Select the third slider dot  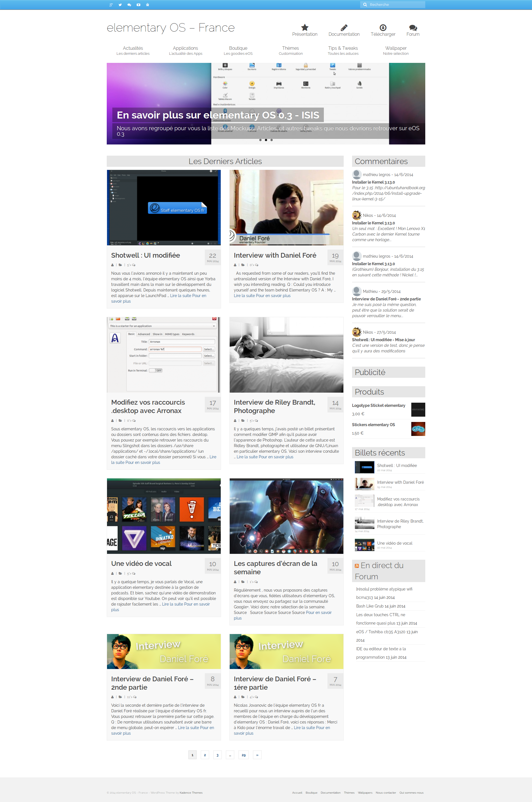coord(271,140)
